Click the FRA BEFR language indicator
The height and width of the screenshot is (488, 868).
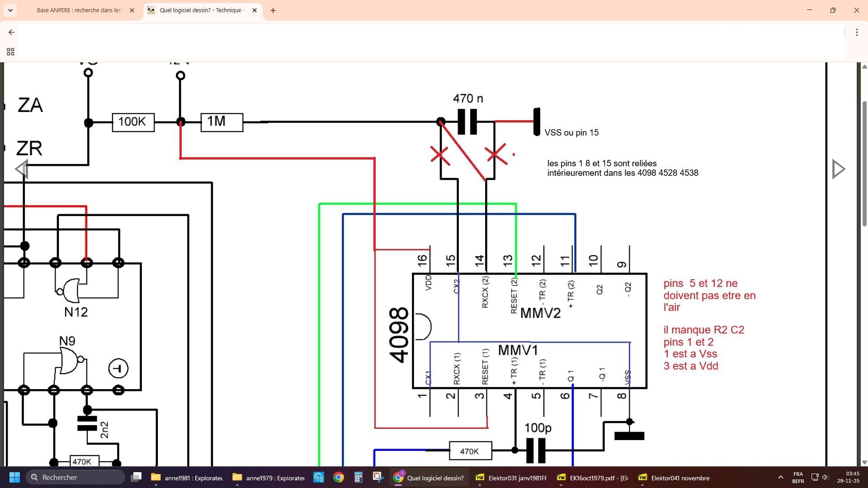tap(798, 478)
